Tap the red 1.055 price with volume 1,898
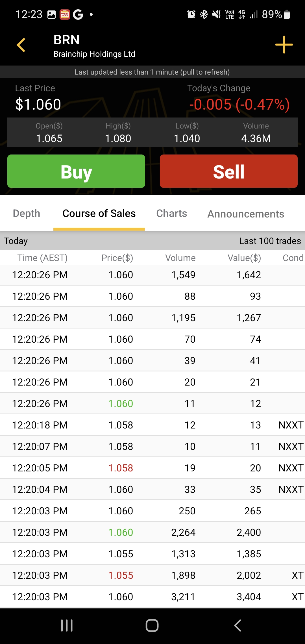This screenshot has width=305, height=644. click(121, 575)
